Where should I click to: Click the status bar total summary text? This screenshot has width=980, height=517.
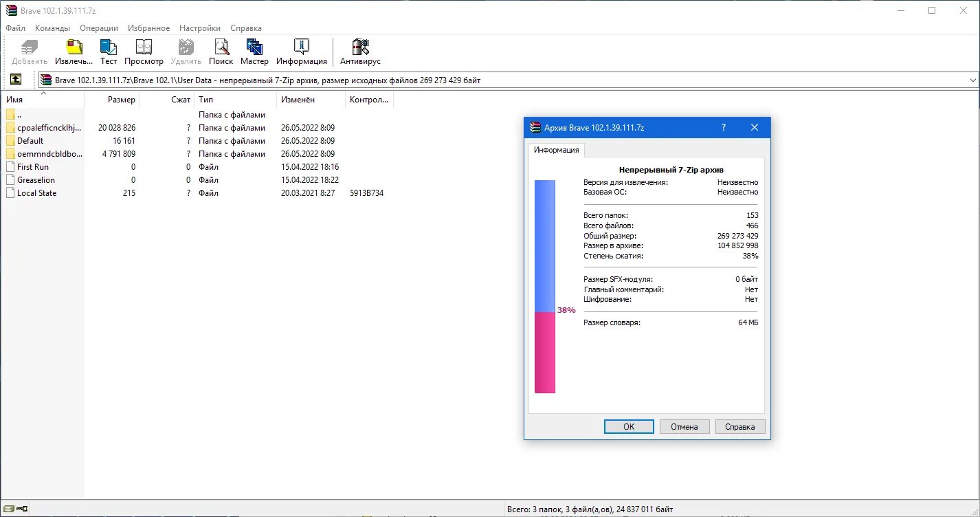point(590,509)
